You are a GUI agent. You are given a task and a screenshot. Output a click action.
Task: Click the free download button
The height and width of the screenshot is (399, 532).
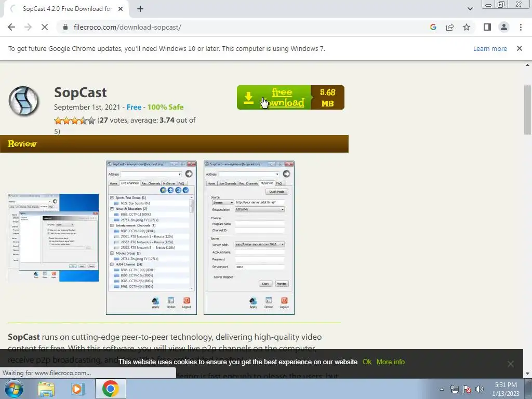pyautogui.click(x=290, y=97)
